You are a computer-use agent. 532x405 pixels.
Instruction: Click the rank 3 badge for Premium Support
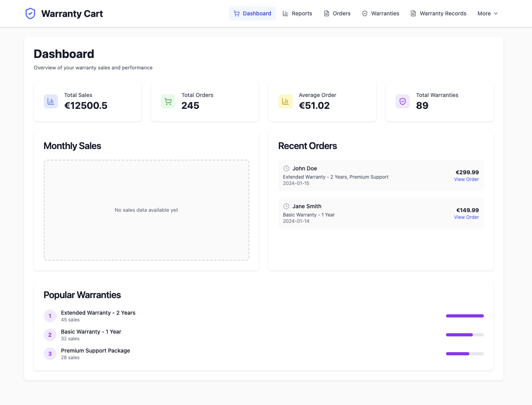coord(50,354)
